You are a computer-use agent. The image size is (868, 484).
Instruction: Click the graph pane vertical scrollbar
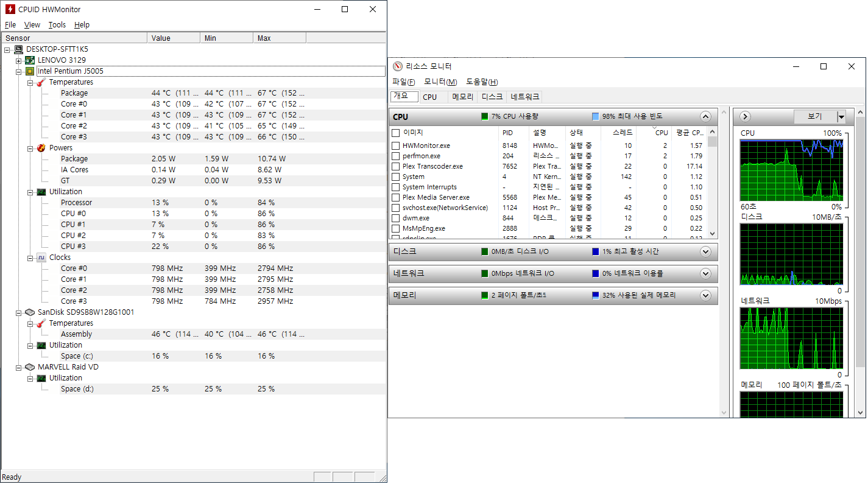(x=860, y=262)
